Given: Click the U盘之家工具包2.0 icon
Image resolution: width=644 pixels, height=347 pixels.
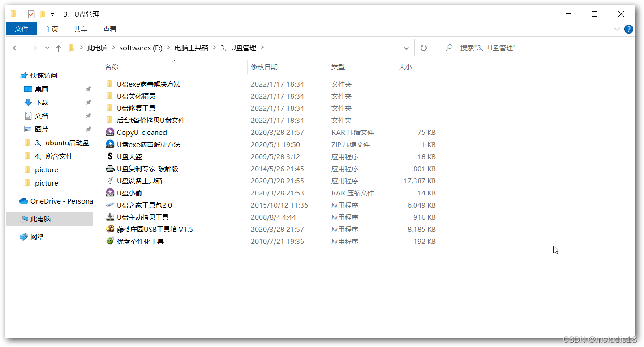Looking at the screenshot, I should click(x=110, y=205).
